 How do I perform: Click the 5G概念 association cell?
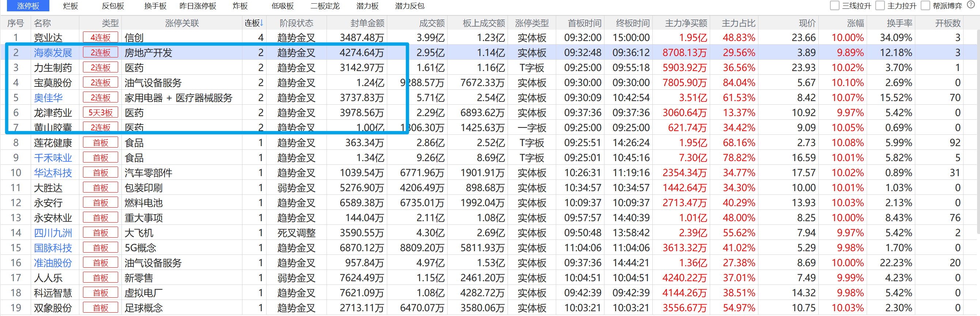tap(140, 248)
